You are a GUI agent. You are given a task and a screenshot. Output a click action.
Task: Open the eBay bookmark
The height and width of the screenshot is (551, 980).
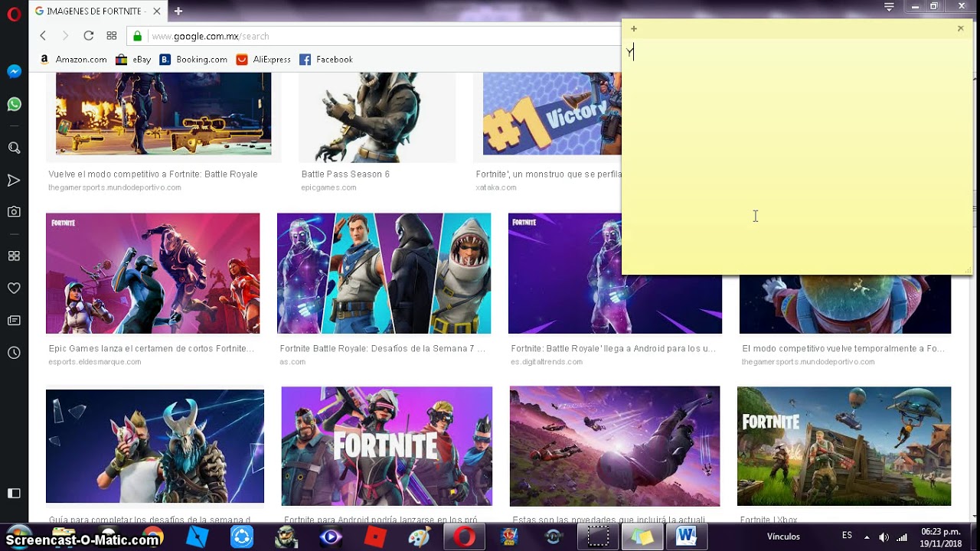133,59
